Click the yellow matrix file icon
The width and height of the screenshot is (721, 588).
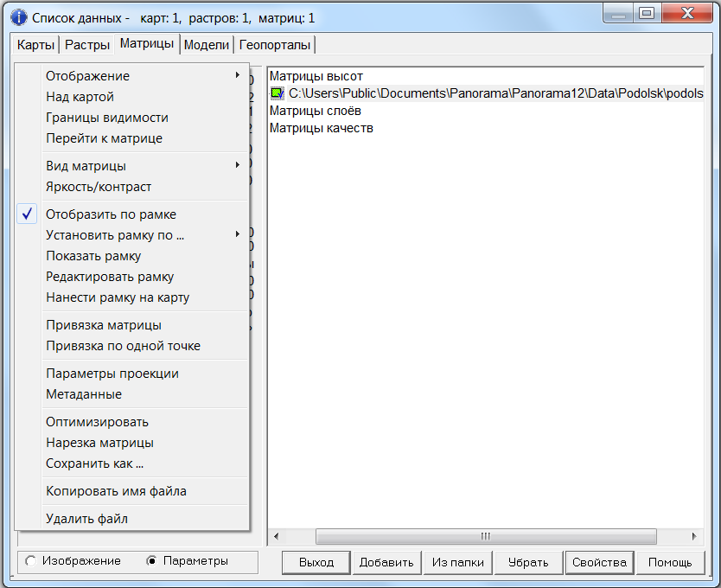(x=277, y=93)
